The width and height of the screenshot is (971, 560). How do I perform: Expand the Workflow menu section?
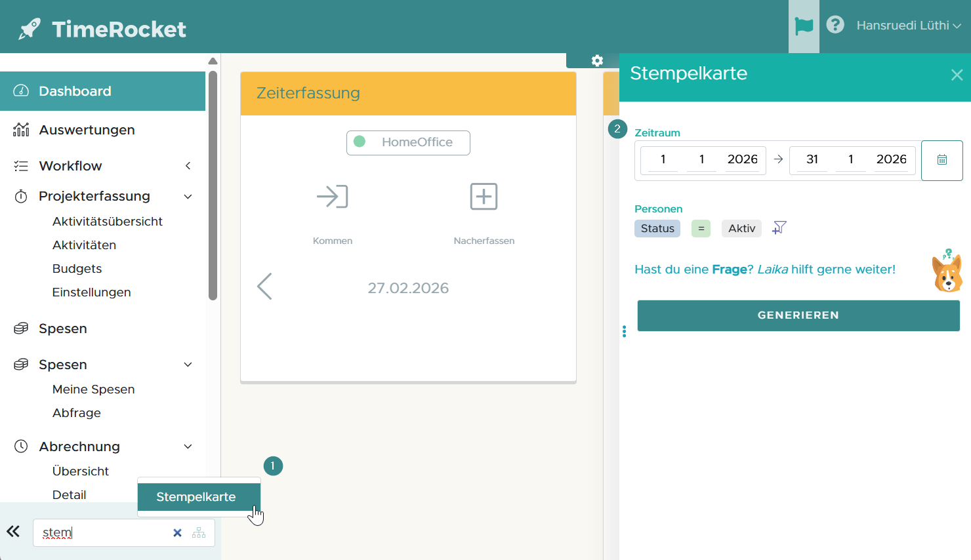188,166
